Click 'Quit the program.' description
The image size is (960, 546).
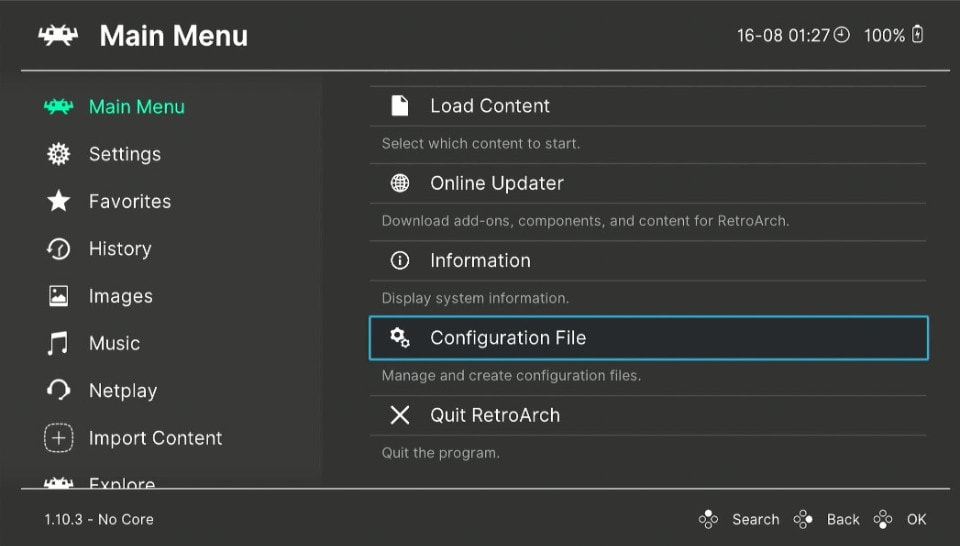tap(441, 453)
